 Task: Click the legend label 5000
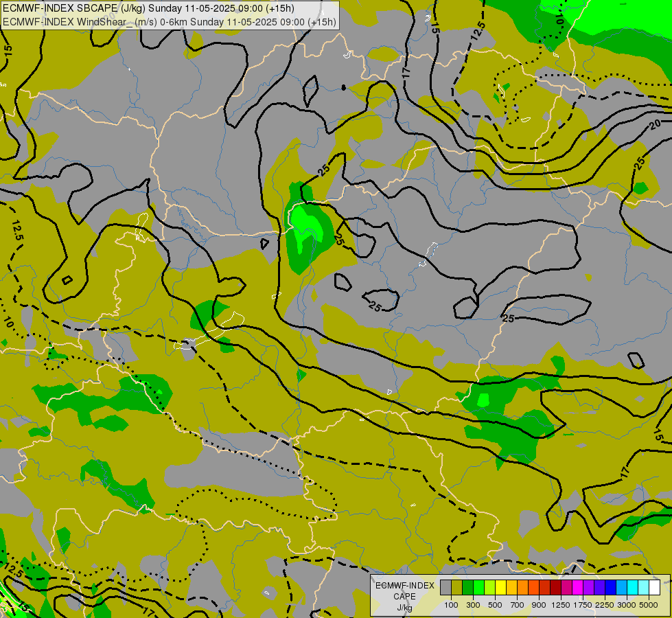649,605
